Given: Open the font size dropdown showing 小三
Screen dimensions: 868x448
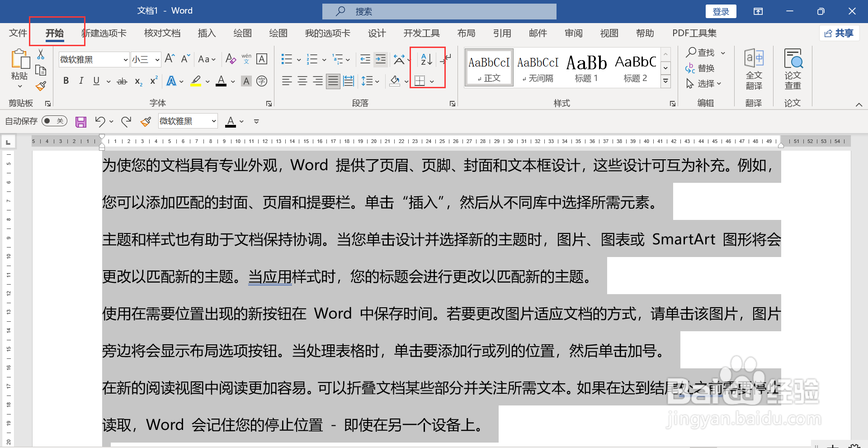Looking at the screenshot, I should pyautogui.click(x=157, y=60).
